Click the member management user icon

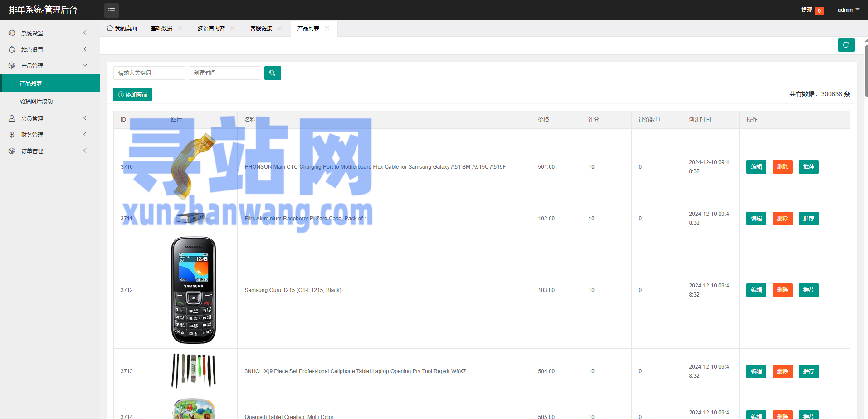point(12,118)
